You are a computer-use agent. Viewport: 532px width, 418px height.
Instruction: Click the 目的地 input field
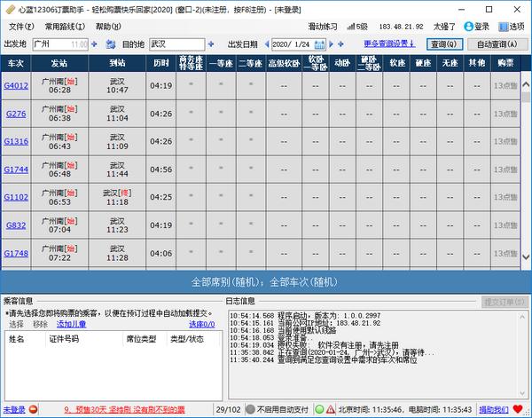177,43
